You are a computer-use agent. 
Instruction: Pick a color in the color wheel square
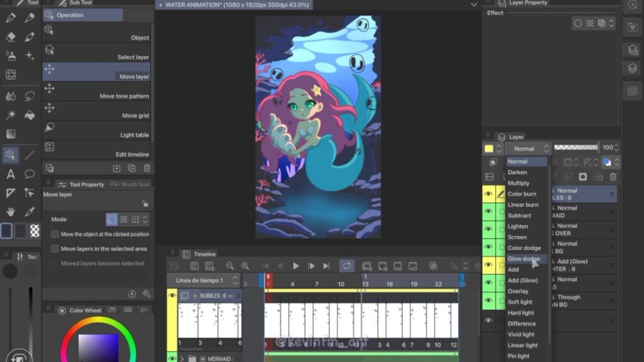click(x=99, y=348)
